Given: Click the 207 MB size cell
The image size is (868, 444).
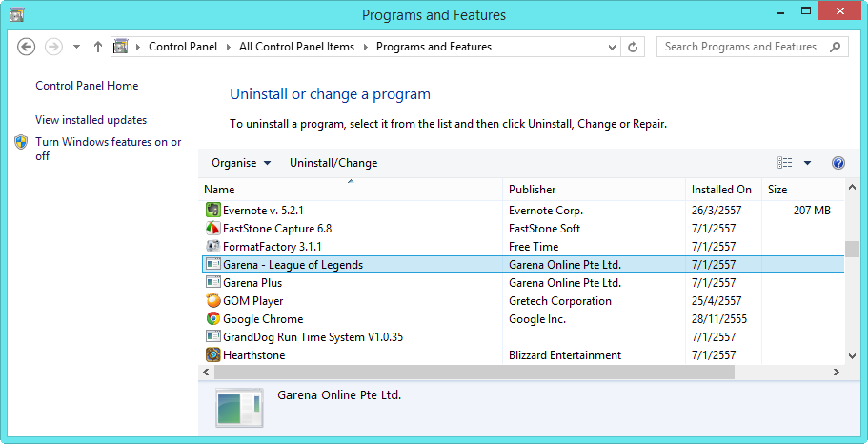Looking at the screenshot, I should 812,211.
